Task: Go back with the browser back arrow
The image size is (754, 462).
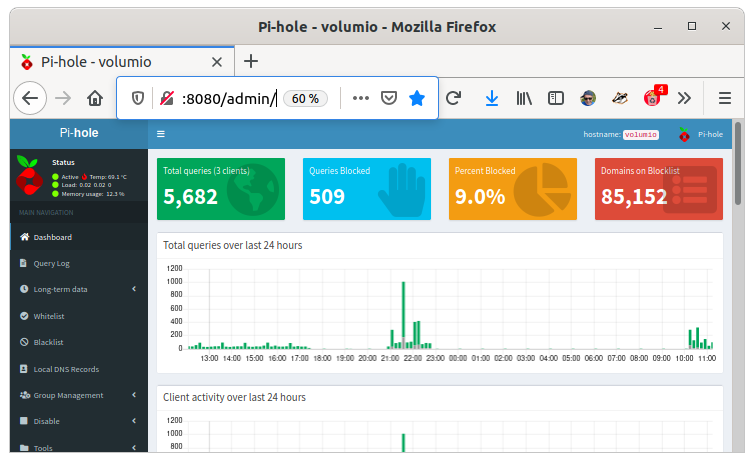Action: pyautogui.click(x=30, y=98)
